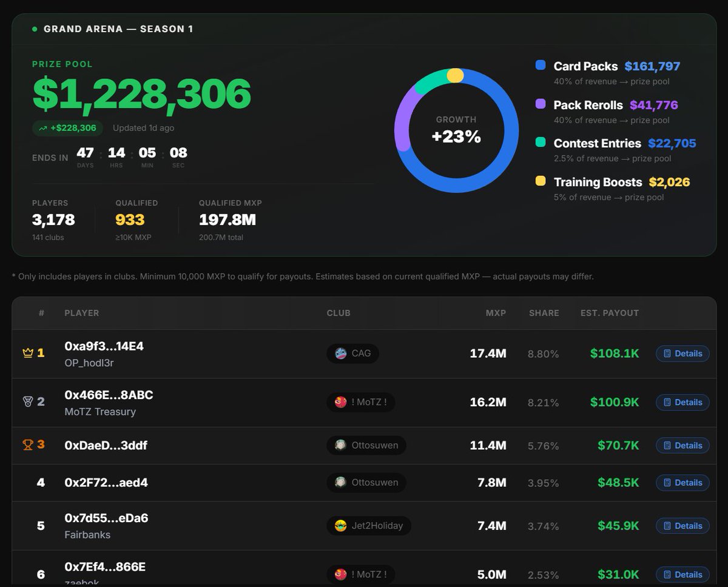Open Details for 0xa9f3...14E4
The image size is (728, 587).
click(682, 354)
